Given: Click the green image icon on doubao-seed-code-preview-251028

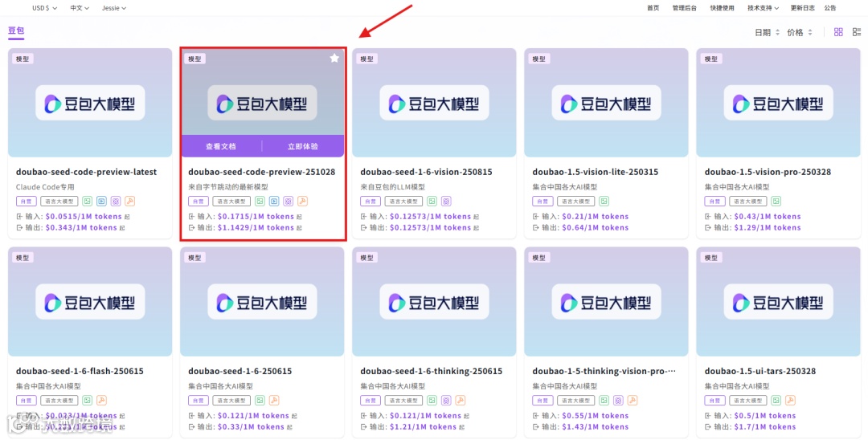Looking at the screenshot, I should [260, 202].
